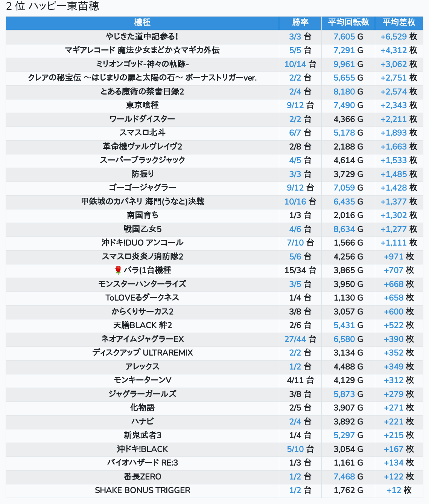The image size is (429, 504).
Task: Click the 平均差枚 column header
Action: point(399,23)
